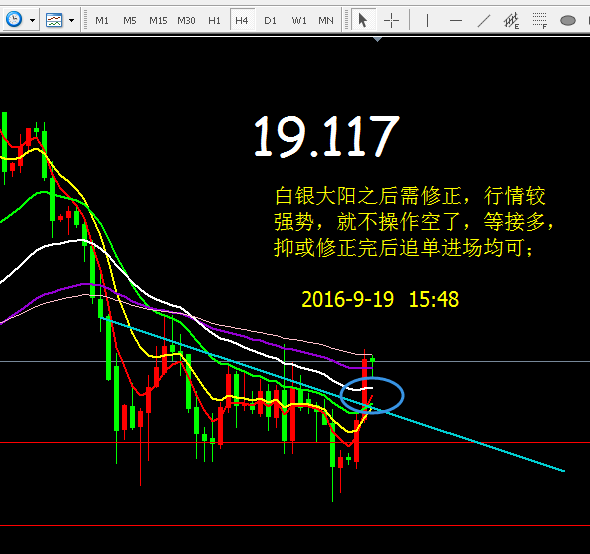The width and height of the screenshot is (590, 554).
Task: Change to the W1 weekly timeframe
Action: click(x=299, y=20)
